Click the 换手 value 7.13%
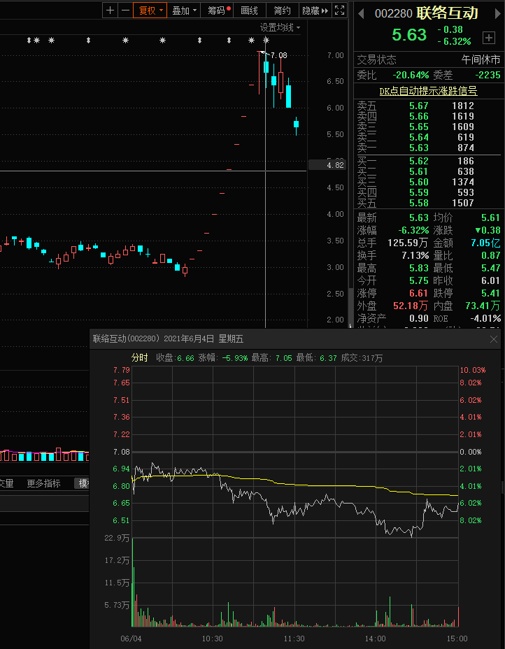This screenshot has height=649, width=505. tap(415, 255)
